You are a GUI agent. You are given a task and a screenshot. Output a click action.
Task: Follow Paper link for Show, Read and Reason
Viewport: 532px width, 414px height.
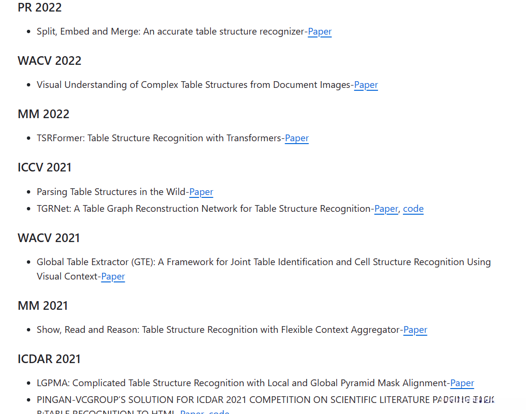(x=415, y=330)
